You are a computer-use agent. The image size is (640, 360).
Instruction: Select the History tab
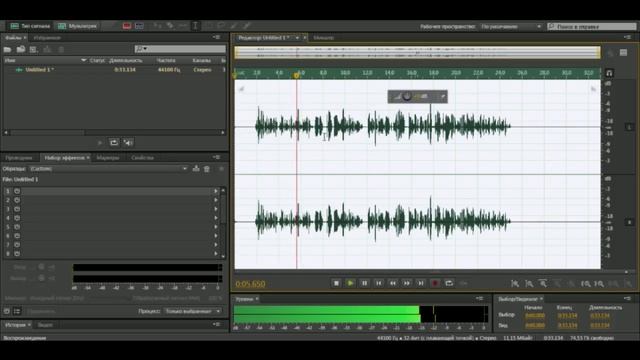click(16, 325)
